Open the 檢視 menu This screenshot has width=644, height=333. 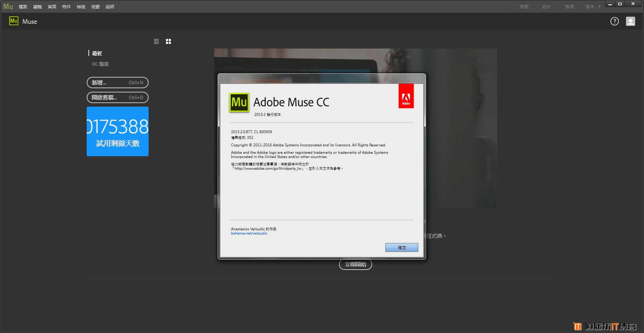81,7
